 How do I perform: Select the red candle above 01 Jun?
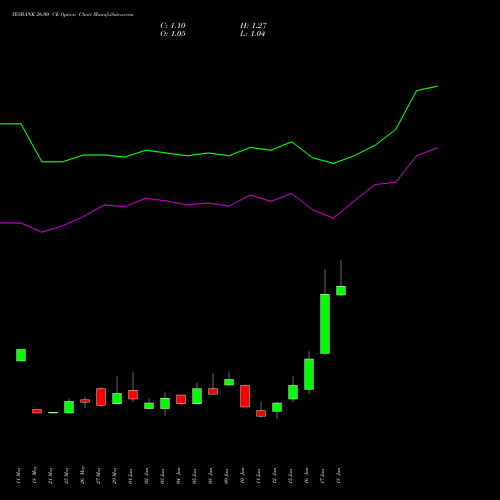[133, 394]
